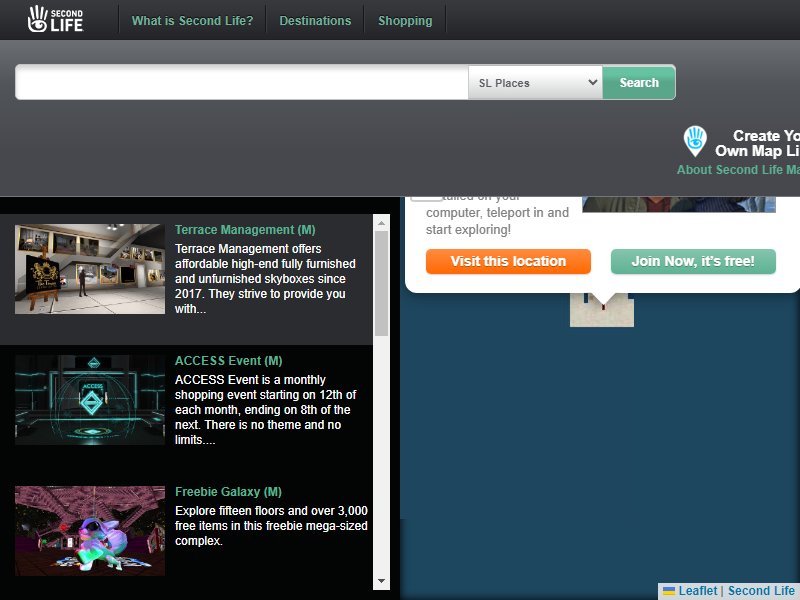Image resolution: width=800 pixels, height=600 pixels.
Task: Open the Destinations menu item
Action: pyautogui.click(x=315, y=20)
